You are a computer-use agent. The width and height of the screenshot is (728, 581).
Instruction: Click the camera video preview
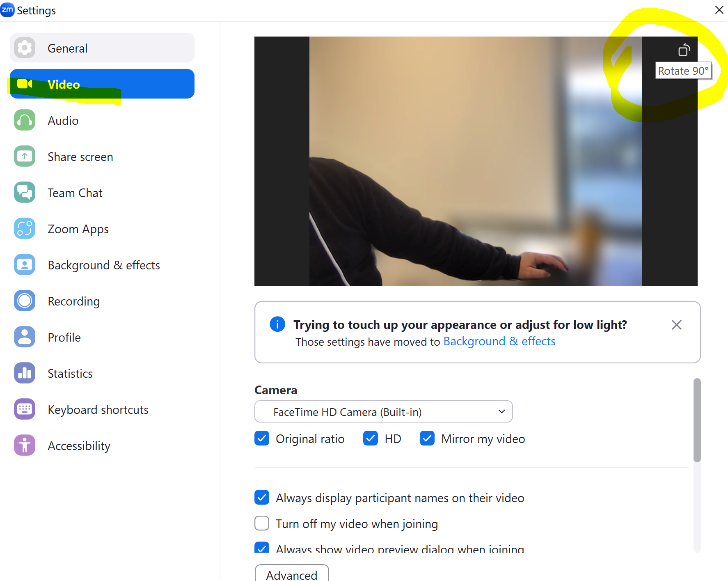tap(476, 161)
